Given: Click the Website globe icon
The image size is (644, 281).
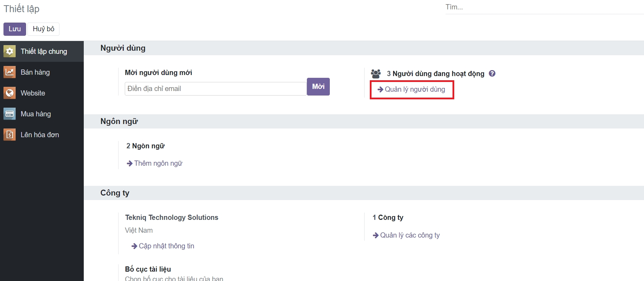Looking at the screenshot, I should coord(9,93).
